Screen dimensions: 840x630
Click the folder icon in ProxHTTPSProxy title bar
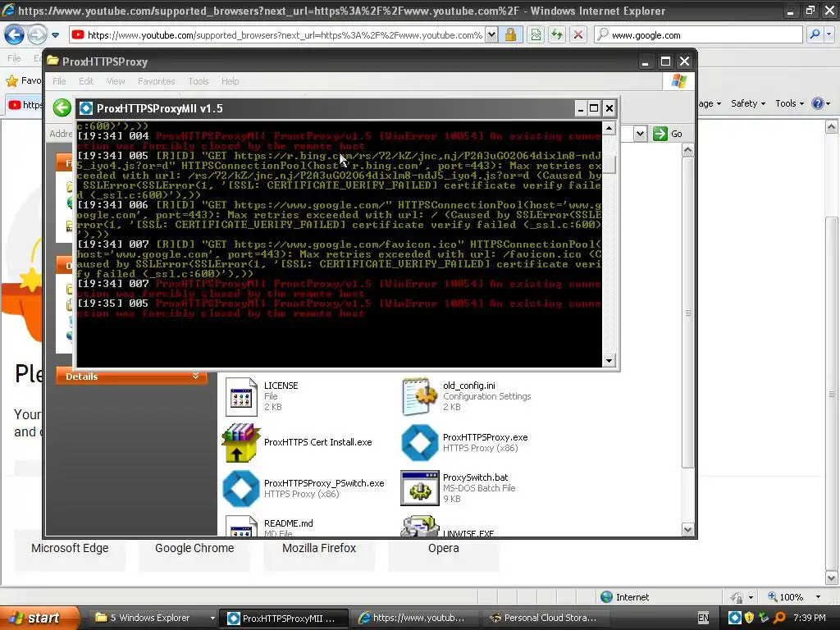click(x=52, y=61)
